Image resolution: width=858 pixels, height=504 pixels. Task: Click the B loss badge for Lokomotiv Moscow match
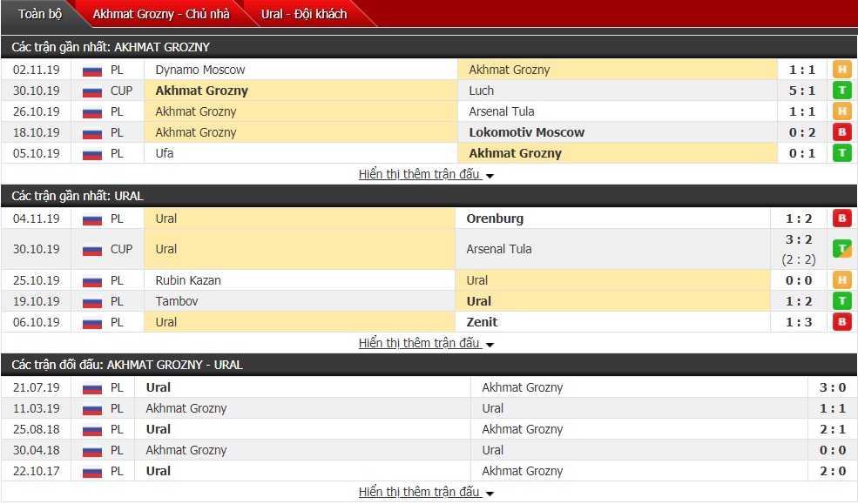pos(841,132)
